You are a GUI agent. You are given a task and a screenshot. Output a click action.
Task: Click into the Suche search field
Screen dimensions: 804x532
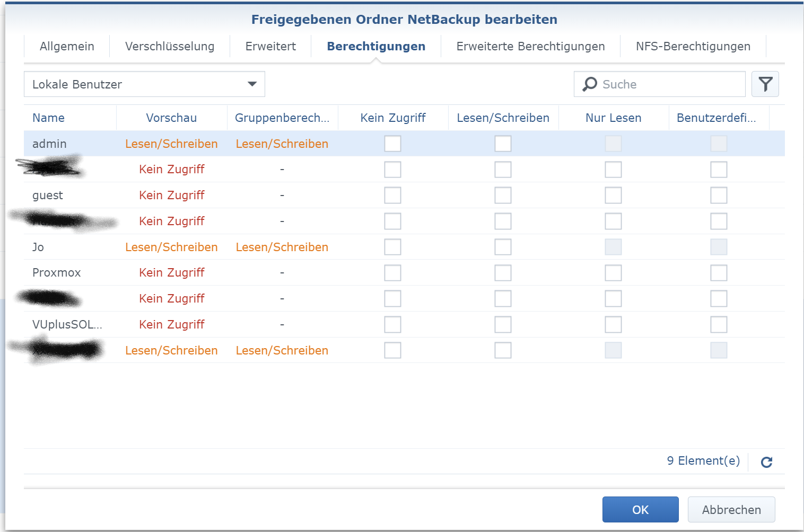[659, 84]
